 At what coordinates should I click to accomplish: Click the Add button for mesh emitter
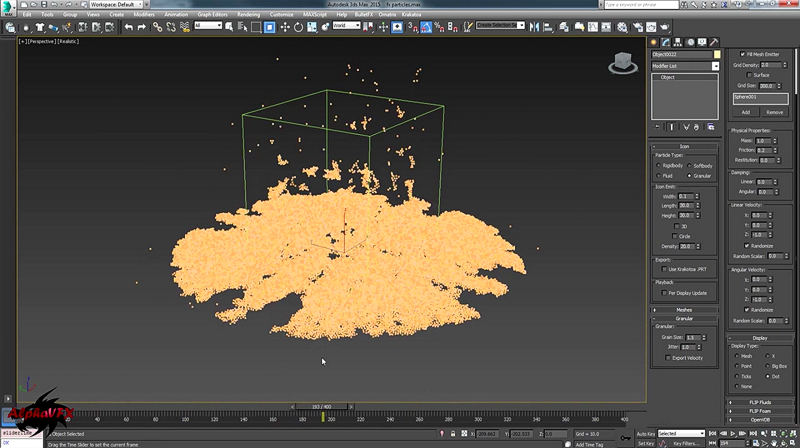click(745, 112)
